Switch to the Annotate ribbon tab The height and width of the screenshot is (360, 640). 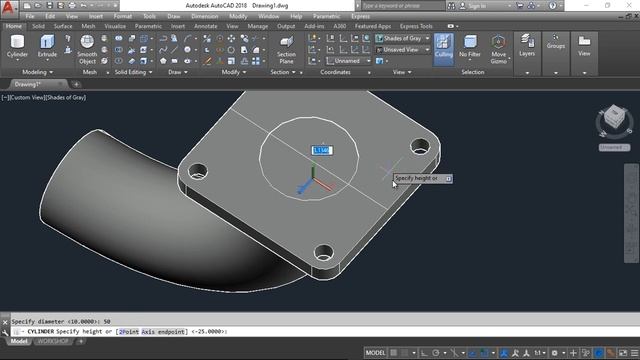pos(206,26)
